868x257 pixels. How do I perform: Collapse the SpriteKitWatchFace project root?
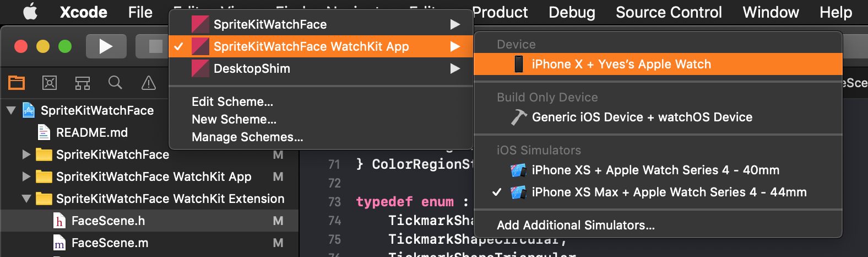point(11,110)
